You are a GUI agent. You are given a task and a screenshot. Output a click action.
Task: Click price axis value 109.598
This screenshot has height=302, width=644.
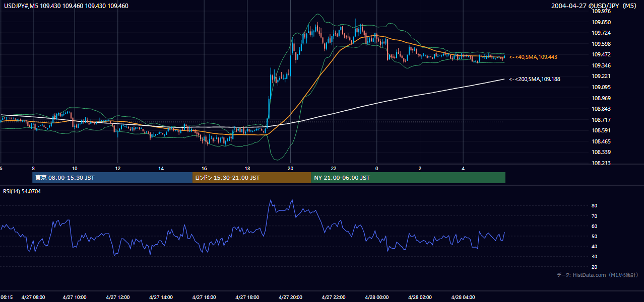point(601,44)
